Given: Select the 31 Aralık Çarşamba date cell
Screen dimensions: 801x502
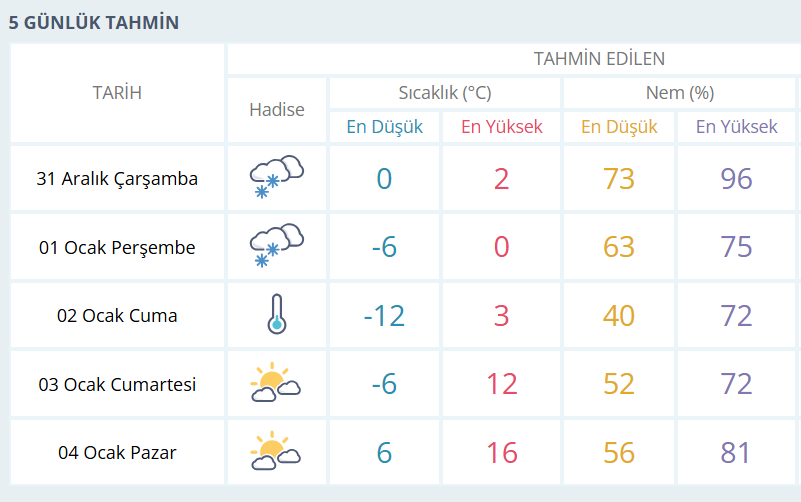Looking at the screenshot, I should pos(117,179).
